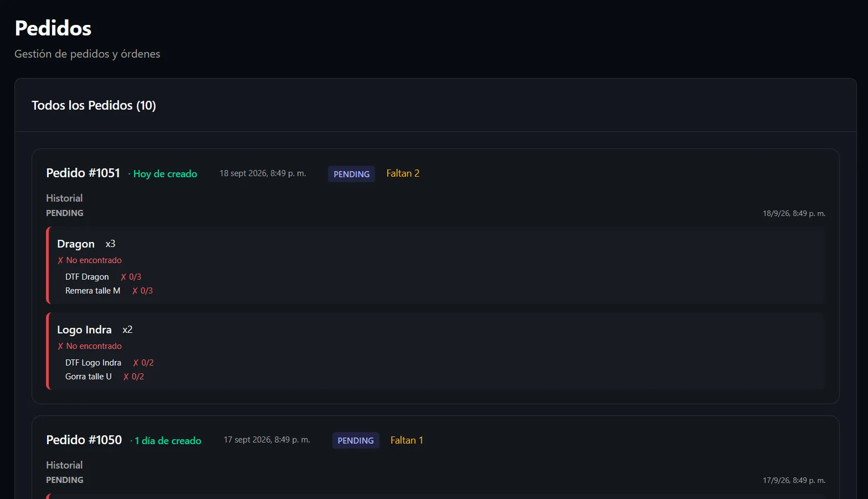Click history timestamp '18/9/26, 8:49 p. m.'
868x499 pixels.
tap(794, 213)
